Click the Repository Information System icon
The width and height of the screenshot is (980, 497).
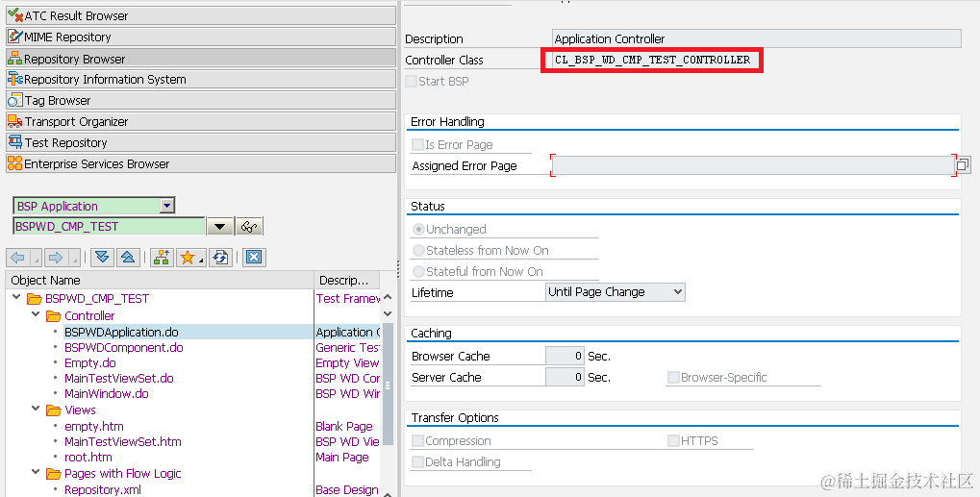click(15, 79)
